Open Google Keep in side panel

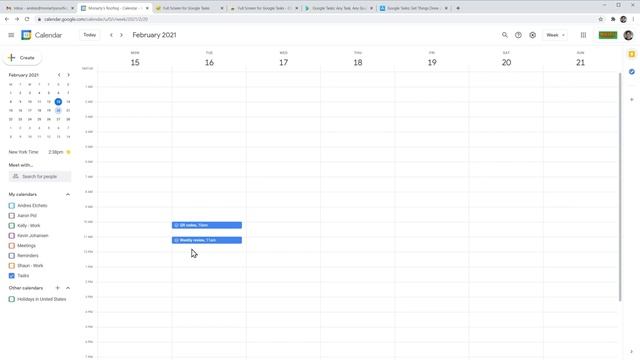pyautogui.click(x=632, y=54)
